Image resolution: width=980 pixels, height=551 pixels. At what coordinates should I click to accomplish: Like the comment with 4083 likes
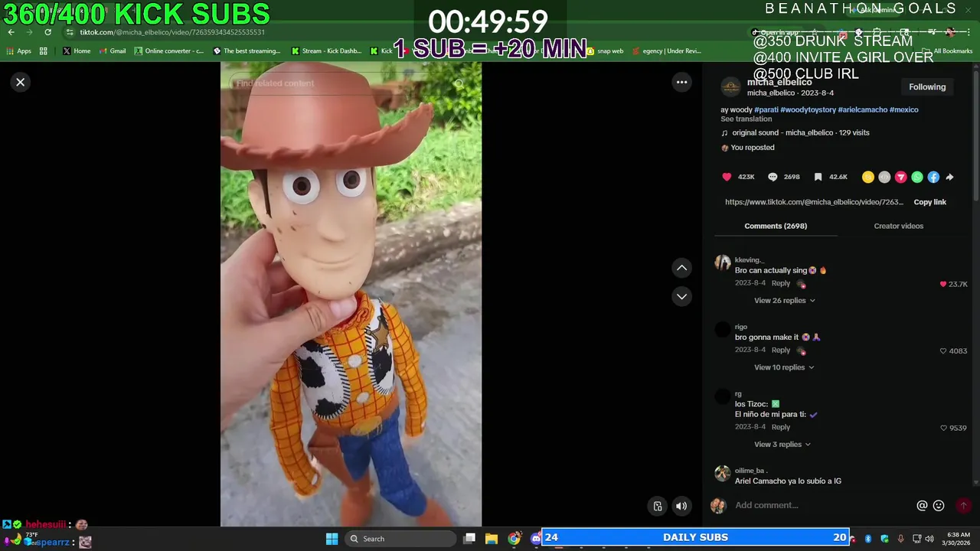tap(942, 351)
